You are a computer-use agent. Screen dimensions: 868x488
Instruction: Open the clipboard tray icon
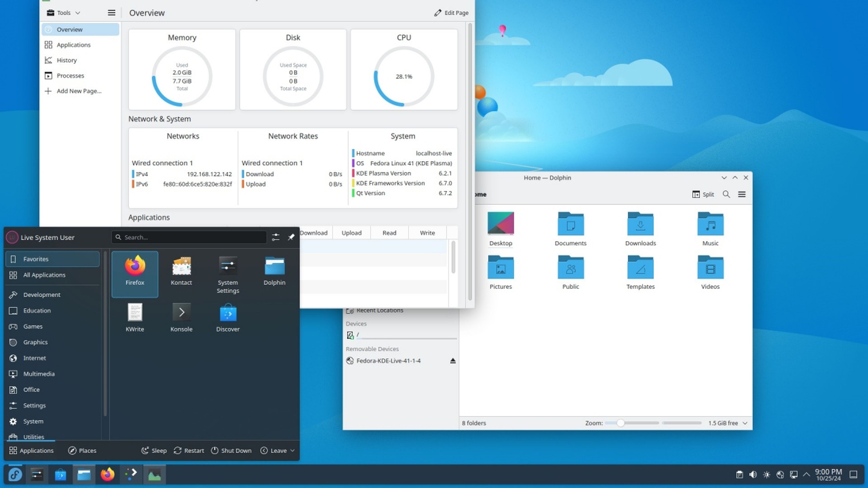coord(739,474)
